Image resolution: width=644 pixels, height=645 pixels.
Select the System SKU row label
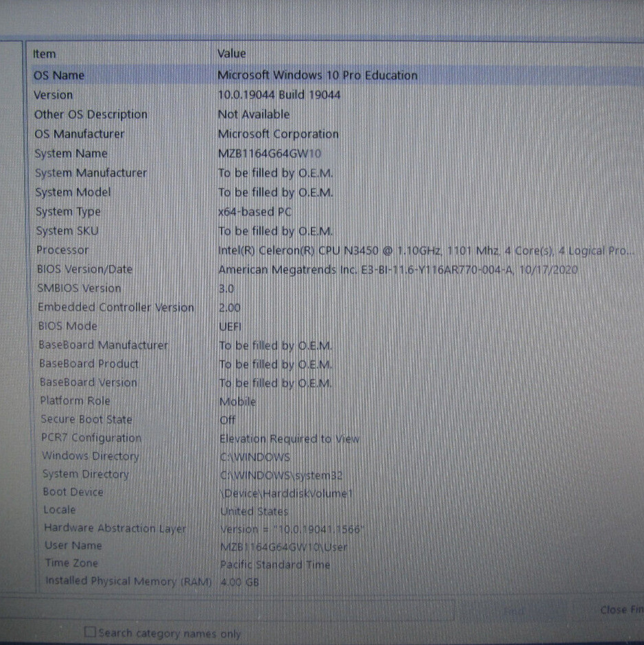pyautogui.click(x=67, y=231)
